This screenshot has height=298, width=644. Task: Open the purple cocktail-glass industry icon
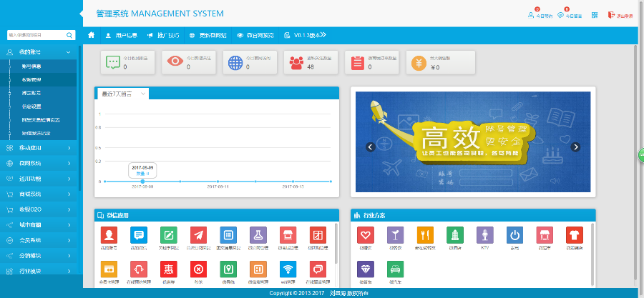[x=396, y=235]
